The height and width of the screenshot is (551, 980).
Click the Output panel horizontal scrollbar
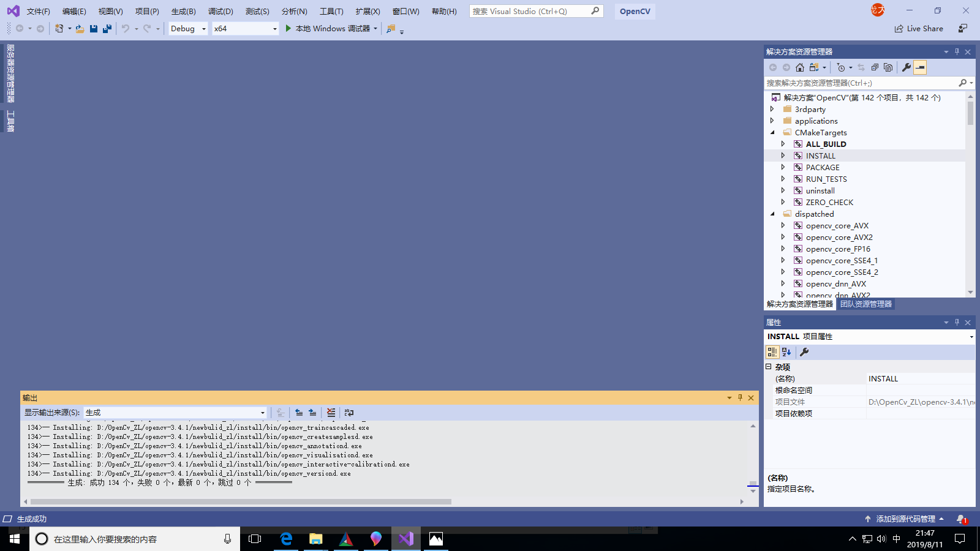pos(241,501)
